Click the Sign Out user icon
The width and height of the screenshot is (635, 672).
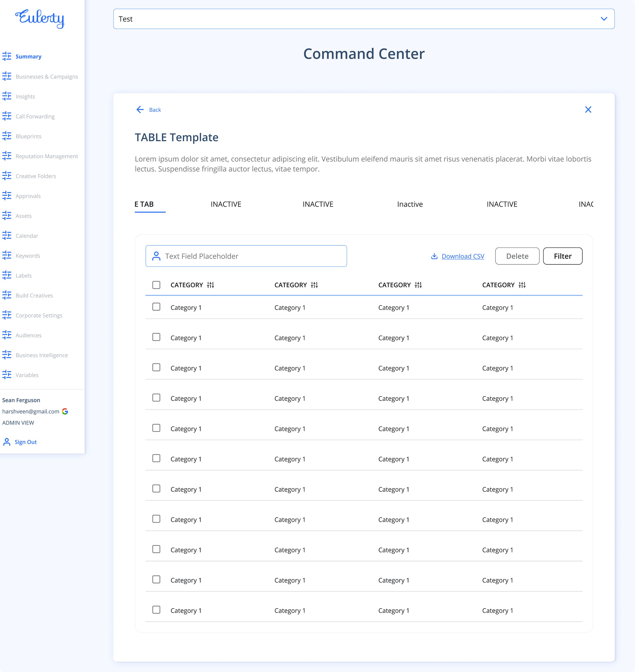tap(7, 442)
